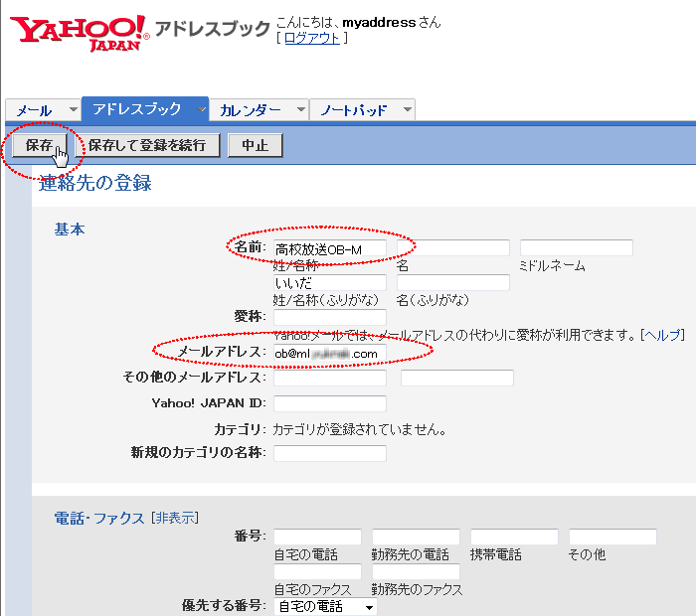696x616 pixels.
Task: Hide phone section via 非表示 link
Action: [x=174, y=518]
